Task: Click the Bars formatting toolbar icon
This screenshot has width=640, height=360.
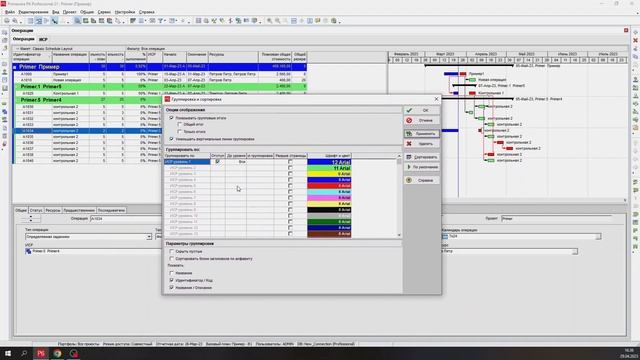Action: click(133, 21)
